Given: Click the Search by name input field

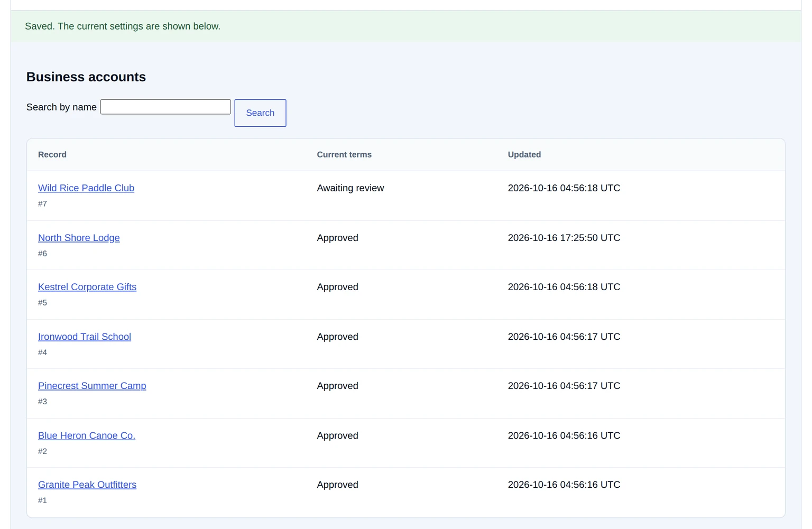Looking at the screenshot, I should point(165,107).
